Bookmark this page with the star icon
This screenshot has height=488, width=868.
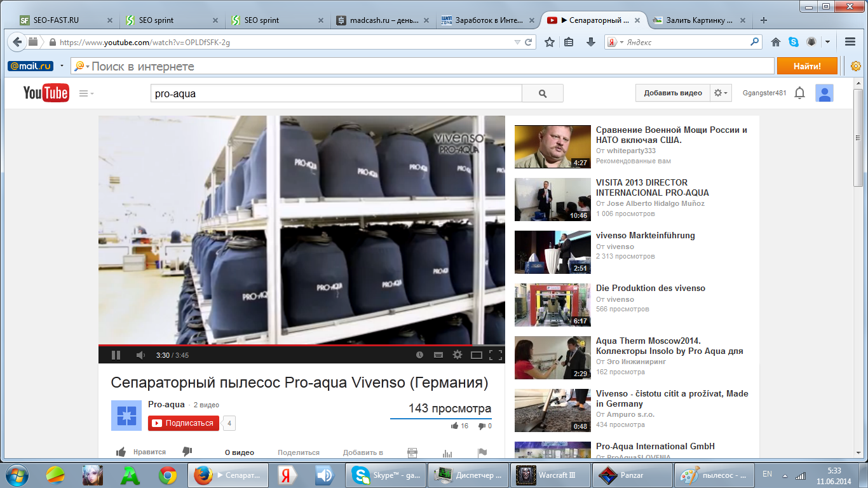point(550,43)
